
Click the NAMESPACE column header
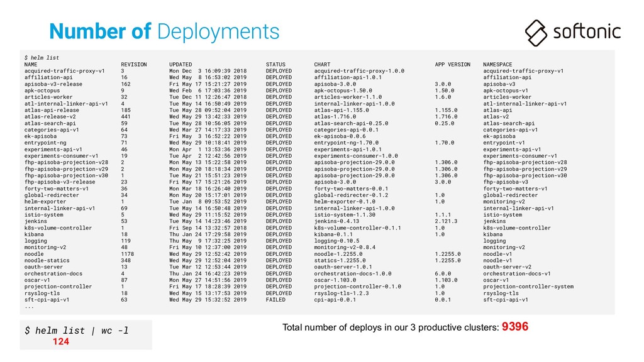pos(498,65)
